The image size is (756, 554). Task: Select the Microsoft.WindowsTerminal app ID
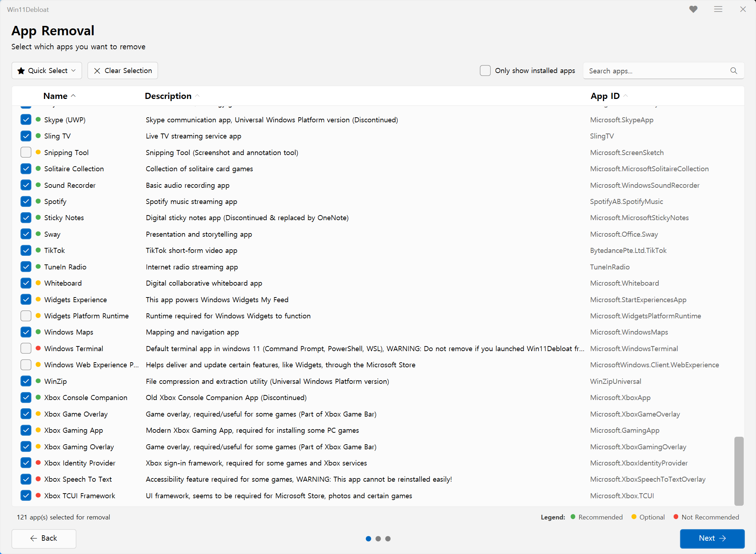coord(634,349)
